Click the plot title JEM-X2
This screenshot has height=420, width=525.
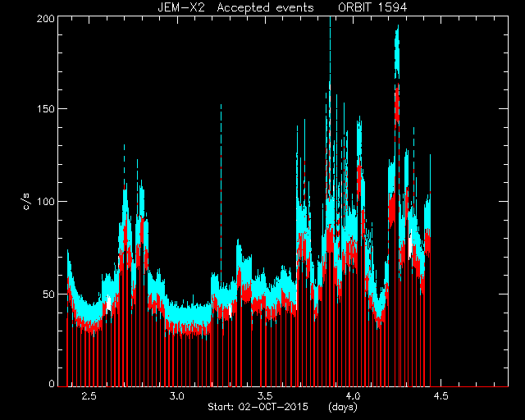(181, 7)
